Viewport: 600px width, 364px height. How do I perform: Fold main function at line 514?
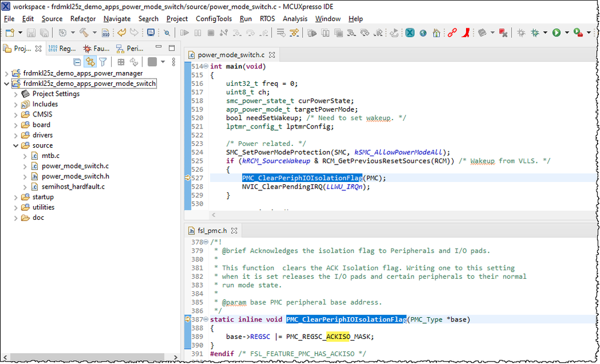[206, 66]
